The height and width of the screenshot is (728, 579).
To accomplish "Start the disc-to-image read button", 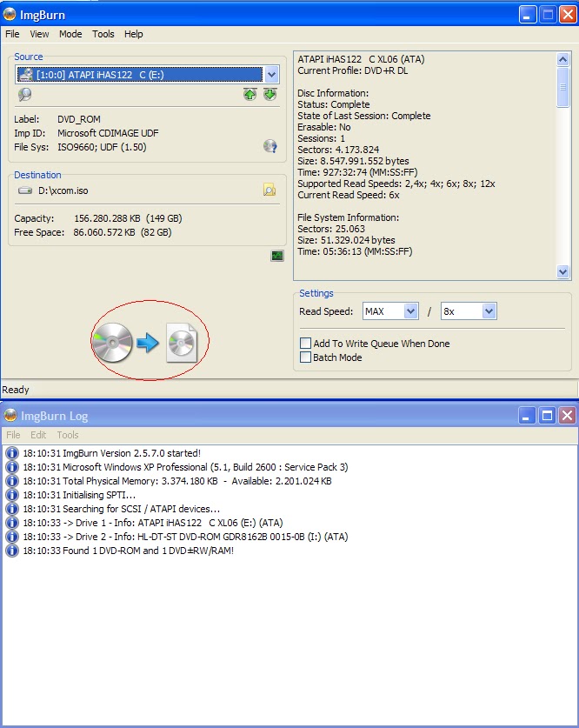I will 145,343.
